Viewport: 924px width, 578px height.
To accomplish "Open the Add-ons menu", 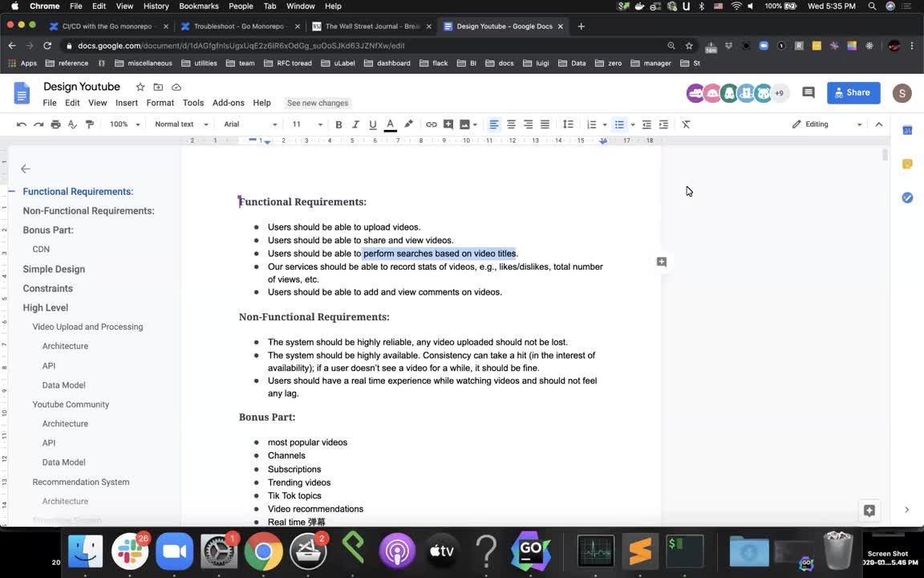I will [x=229, y=103].
